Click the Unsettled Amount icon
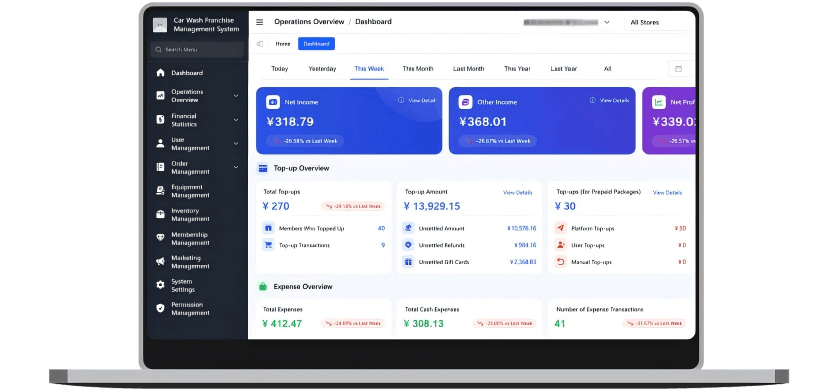The image size is (838, 390). (x=408, y=228)
